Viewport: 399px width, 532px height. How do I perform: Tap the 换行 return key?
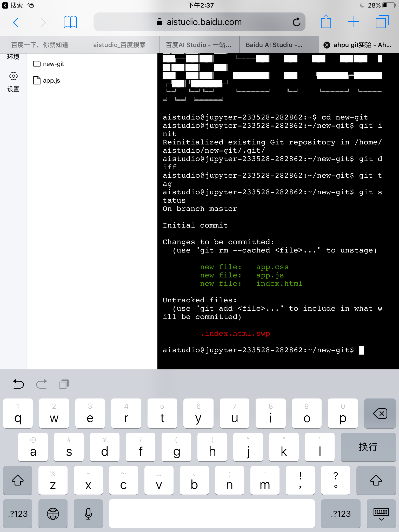point(368,447)
